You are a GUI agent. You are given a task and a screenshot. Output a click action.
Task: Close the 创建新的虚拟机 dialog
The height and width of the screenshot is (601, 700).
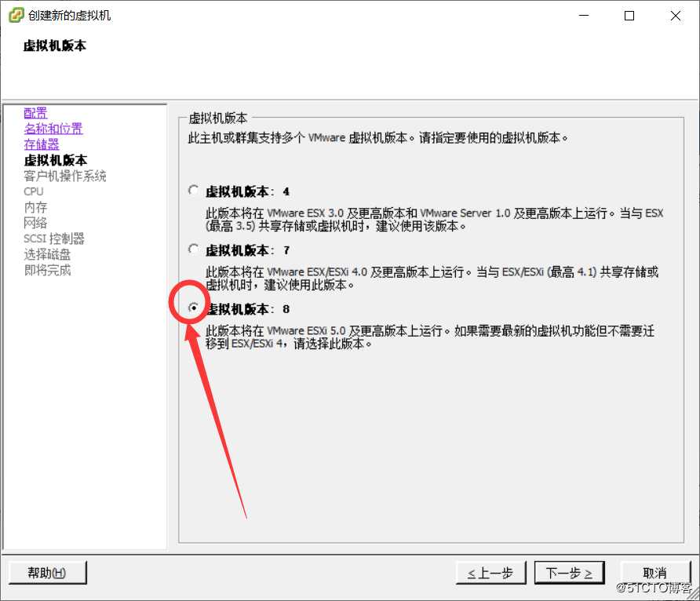[676, 16]
